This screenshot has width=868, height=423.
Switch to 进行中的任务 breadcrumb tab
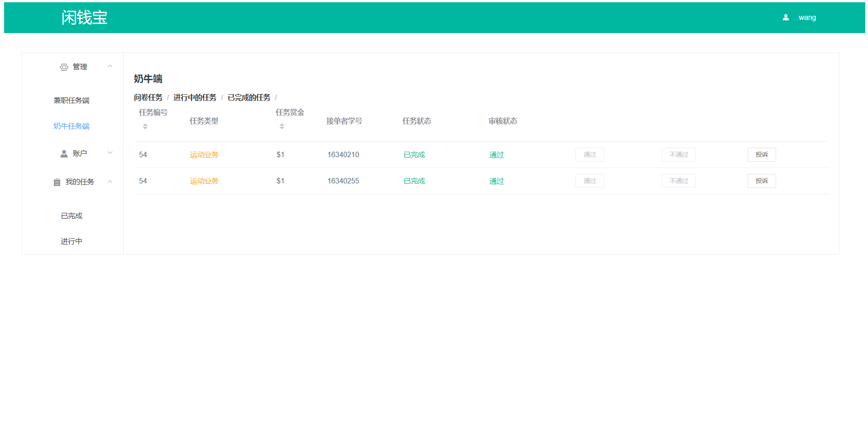pyautogui.click(x=195, y=97)
